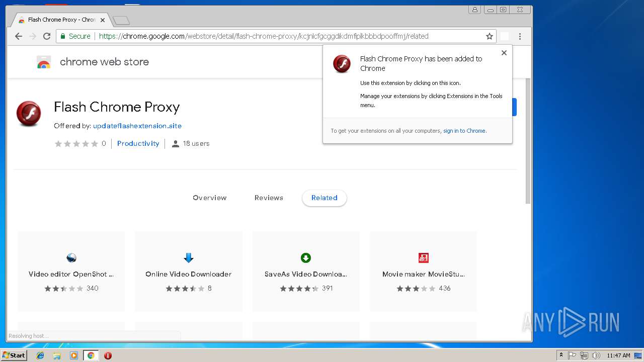Bookmark this page with the star icon
This screenshot has width=644, height=362.
click(x=489, y=36)
